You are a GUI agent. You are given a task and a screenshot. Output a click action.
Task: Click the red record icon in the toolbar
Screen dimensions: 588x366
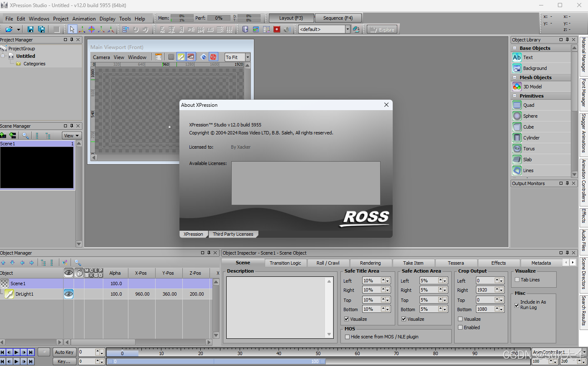(277, 29)
